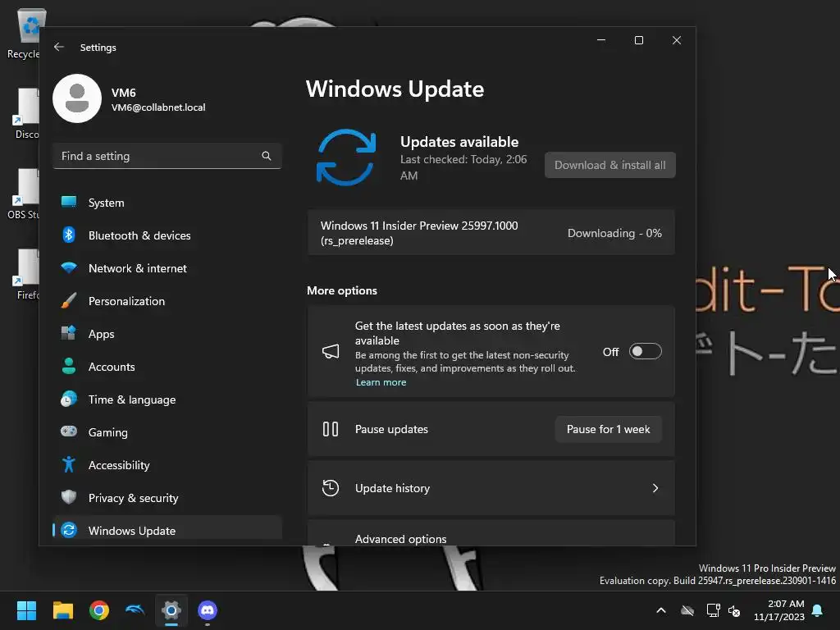Click the muted volume tray icon
840x630 pixels.
pos(734,610)
